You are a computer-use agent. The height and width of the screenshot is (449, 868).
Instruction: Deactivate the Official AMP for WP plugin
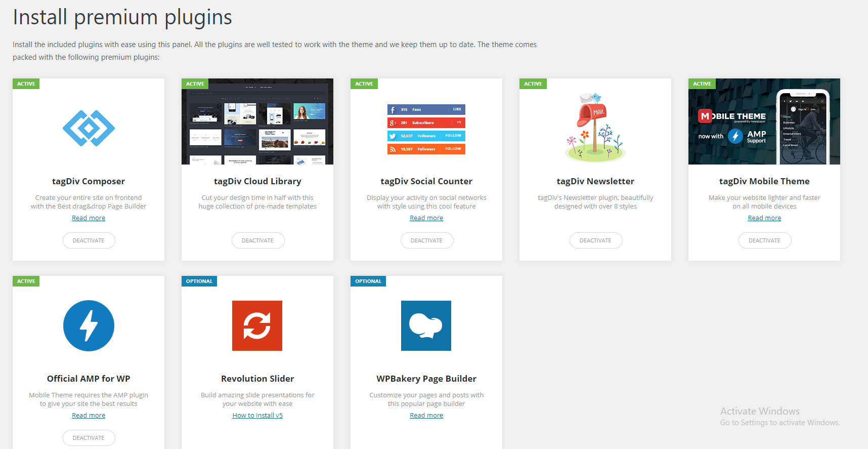pos(89,438)
